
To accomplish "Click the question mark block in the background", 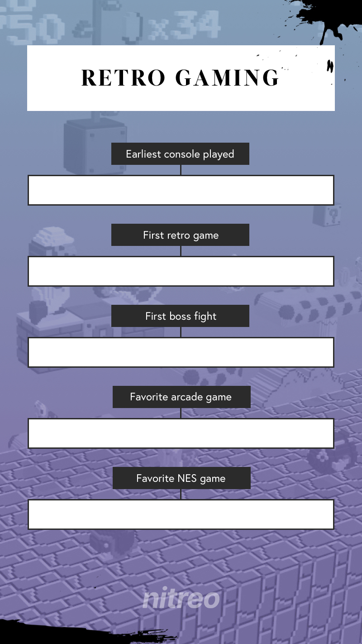I will pos(334,213).
